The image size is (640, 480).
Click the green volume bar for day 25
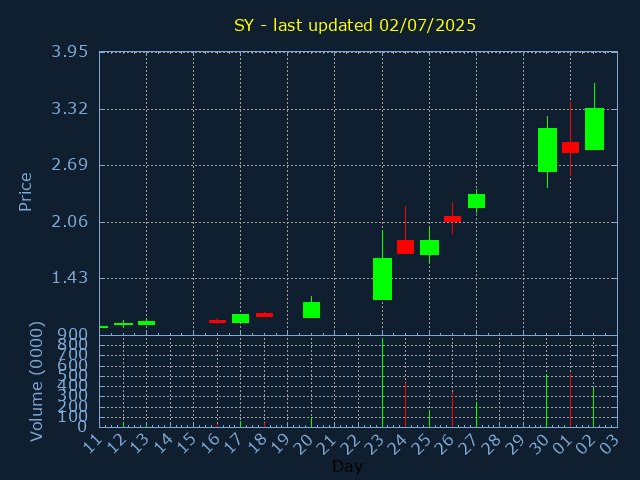tap(429, 418)
